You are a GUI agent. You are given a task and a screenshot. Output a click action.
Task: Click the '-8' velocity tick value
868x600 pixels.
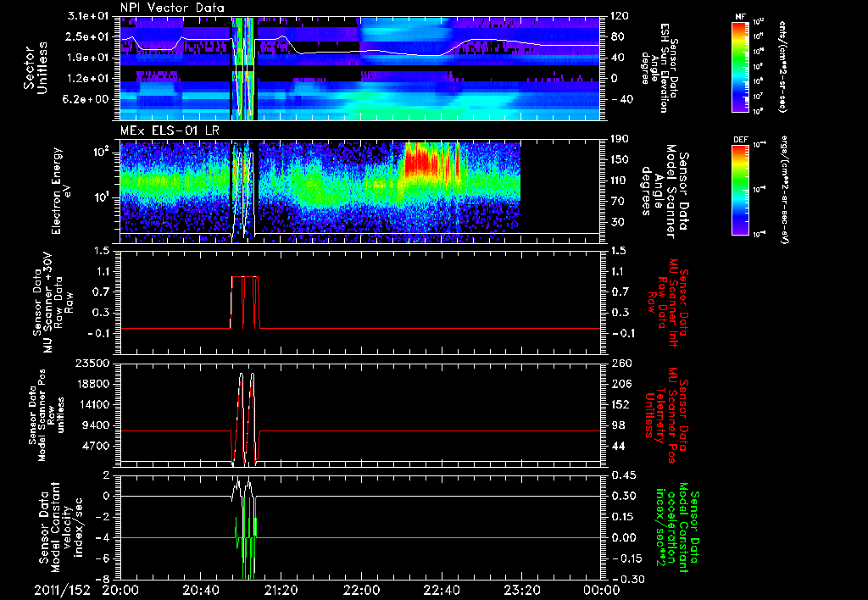coord(103,579)
